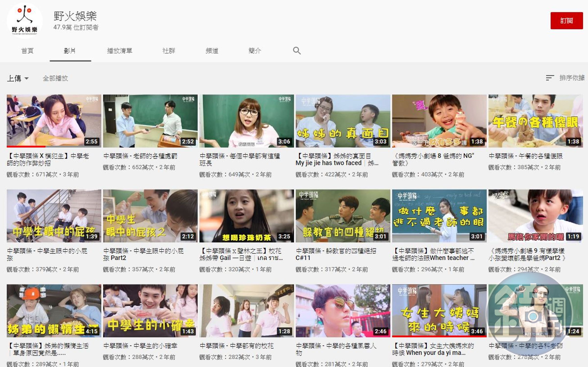Select the 影片 videos tab
Screen dimensions: 588x367
70,51
